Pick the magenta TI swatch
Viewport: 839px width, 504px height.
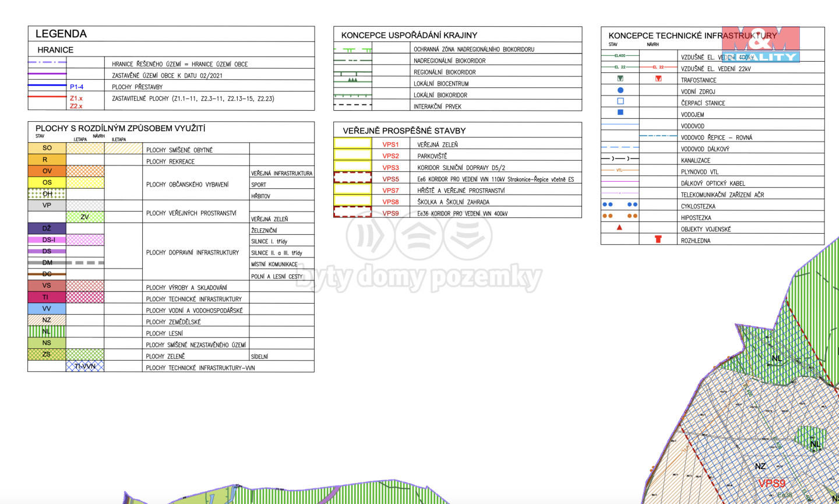pyautogui.click(x=47, y=297)
